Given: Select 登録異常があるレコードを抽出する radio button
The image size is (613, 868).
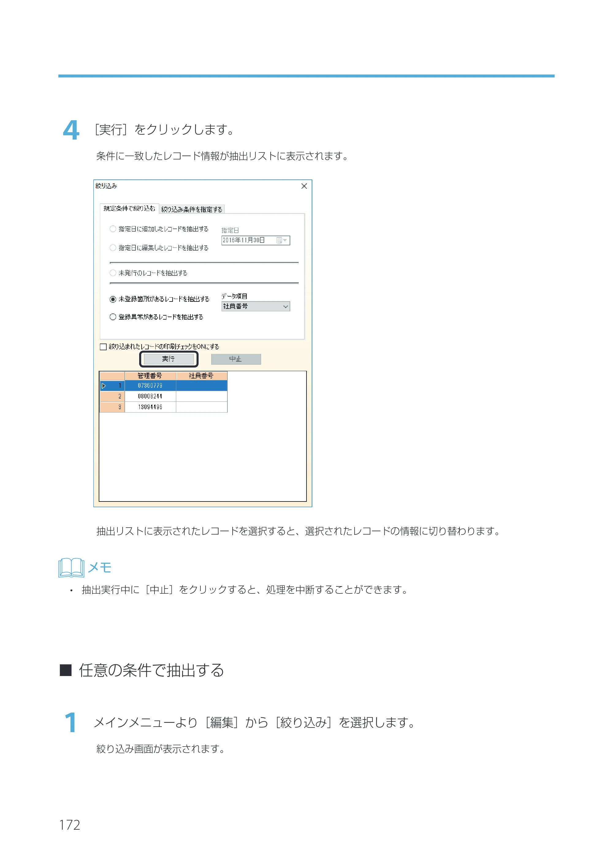Looking at the screenshot, I should pos(112,317).
